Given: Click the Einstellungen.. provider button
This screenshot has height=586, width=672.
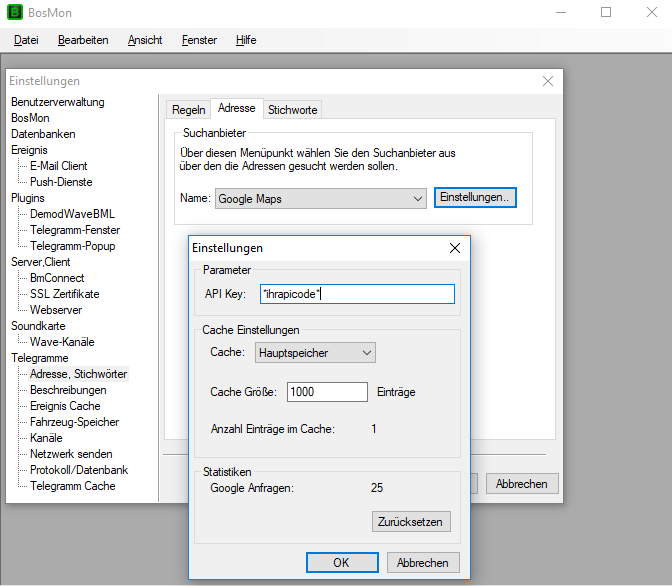Looking at the screenshot, I should coord(475,197).
